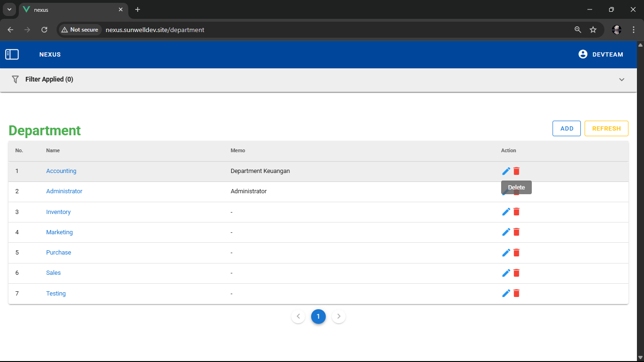Click the edit pencil for Accounting
Viewport: 644px width, 362px height.
(506, 171)
